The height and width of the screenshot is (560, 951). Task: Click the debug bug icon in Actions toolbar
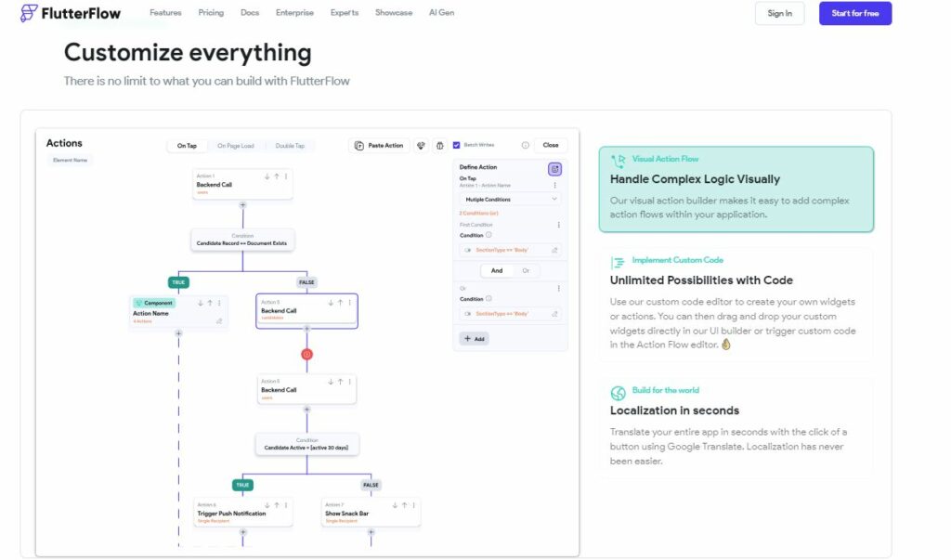[439, 146]
